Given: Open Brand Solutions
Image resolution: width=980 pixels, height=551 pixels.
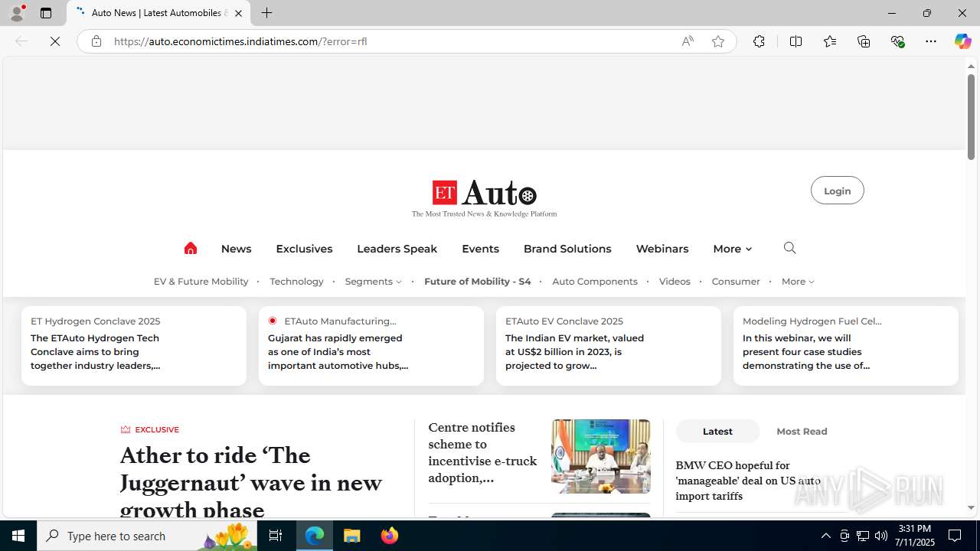Looking at the screenshot, I should tap(567, 249).
